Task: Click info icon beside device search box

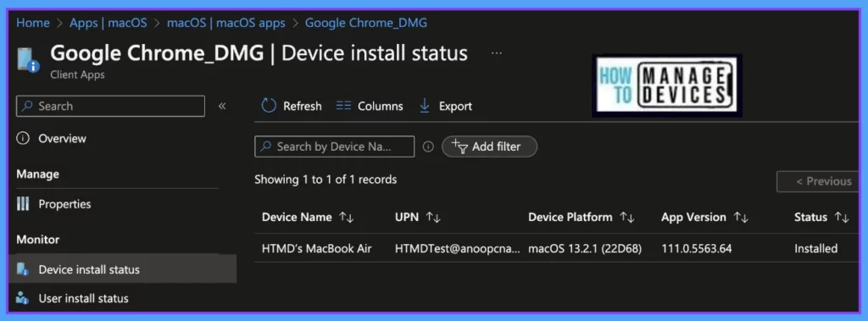Action: click(428, 147)
